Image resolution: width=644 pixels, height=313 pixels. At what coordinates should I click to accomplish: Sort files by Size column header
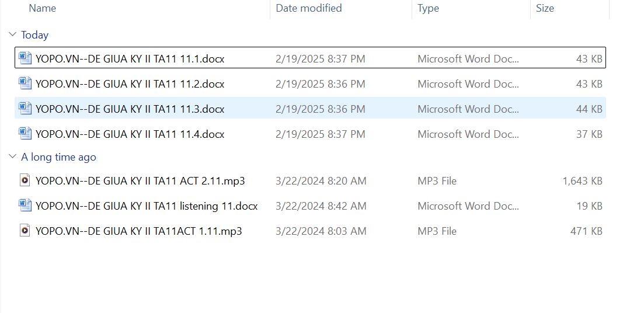[x=545, y=8]
